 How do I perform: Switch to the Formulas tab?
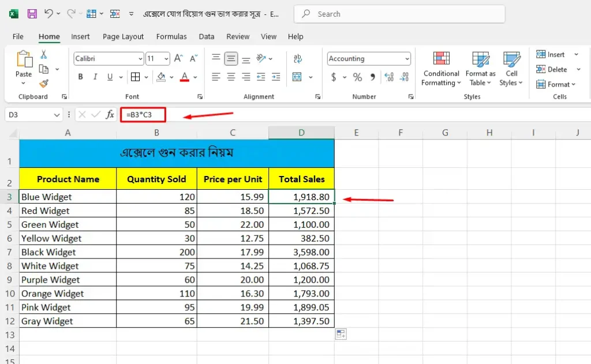click(x=171, y=36)
